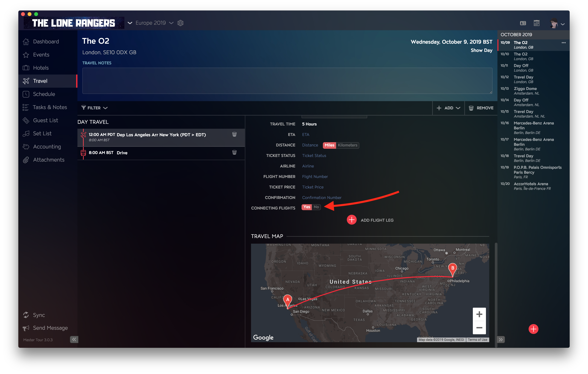Click into the Travel Notes text area
This screenshot has width=588, height=374.
coord(287,81)
